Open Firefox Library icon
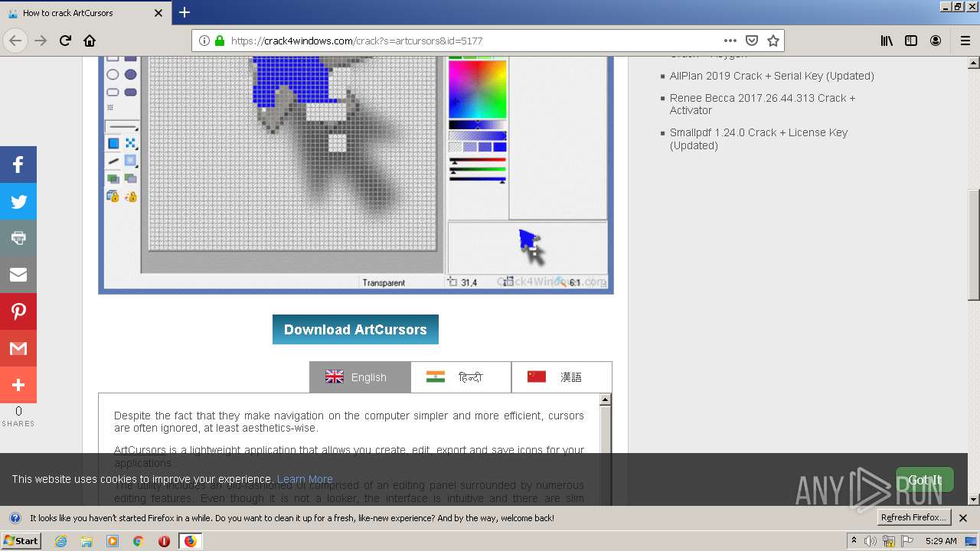Image resolution: width=980 pixels, height=551 pixels. [x=887, y=41]
